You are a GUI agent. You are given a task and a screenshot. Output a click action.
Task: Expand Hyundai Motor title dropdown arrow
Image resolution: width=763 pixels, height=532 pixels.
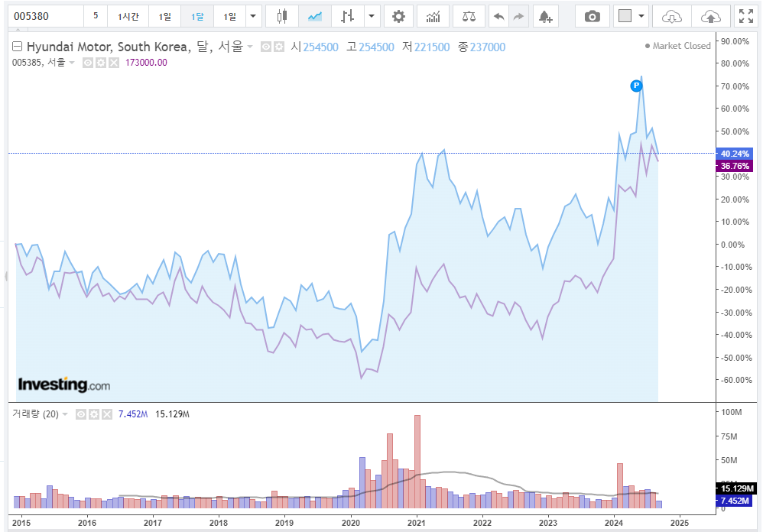pyautogui.click(x=250, y=47)
